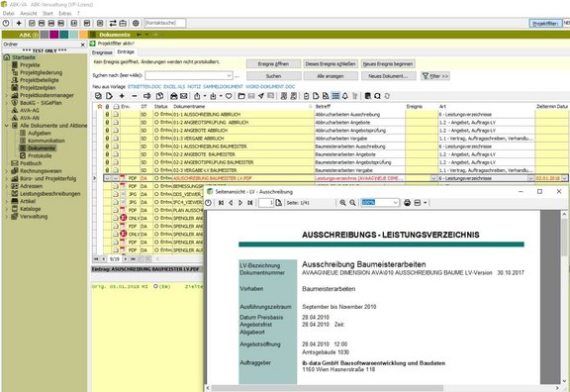
Task: Click the swap arrows icon in top toolbar
Action: [113, 23]
